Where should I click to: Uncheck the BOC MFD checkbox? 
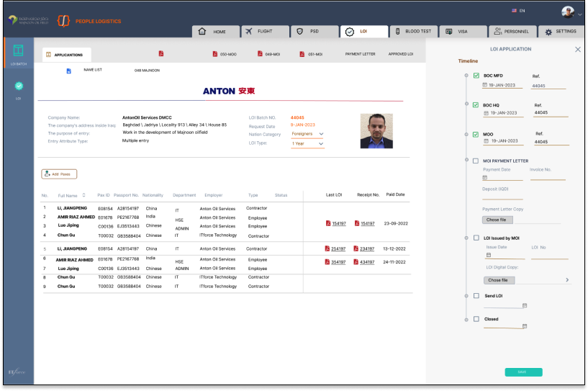click(476, 76)
